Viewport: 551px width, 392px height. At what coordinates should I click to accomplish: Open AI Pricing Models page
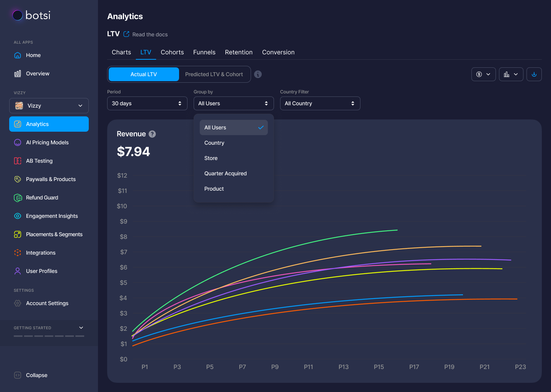tap(47, 142)
